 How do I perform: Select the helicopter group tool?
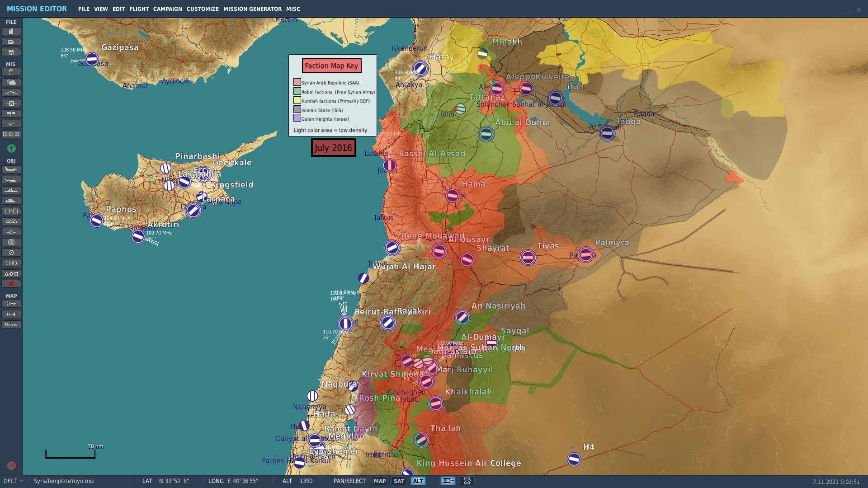coord(11,180)
